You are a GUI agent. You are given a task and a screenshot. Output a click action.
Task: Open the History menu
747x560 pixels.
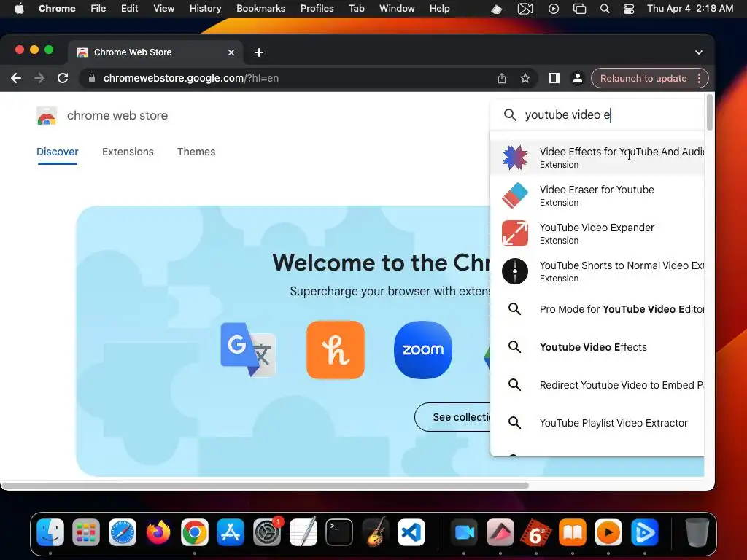[205, 9]
